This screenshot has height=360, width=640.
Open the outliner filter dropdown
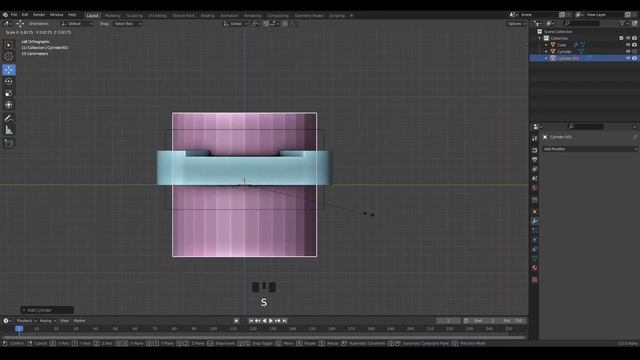623,23
